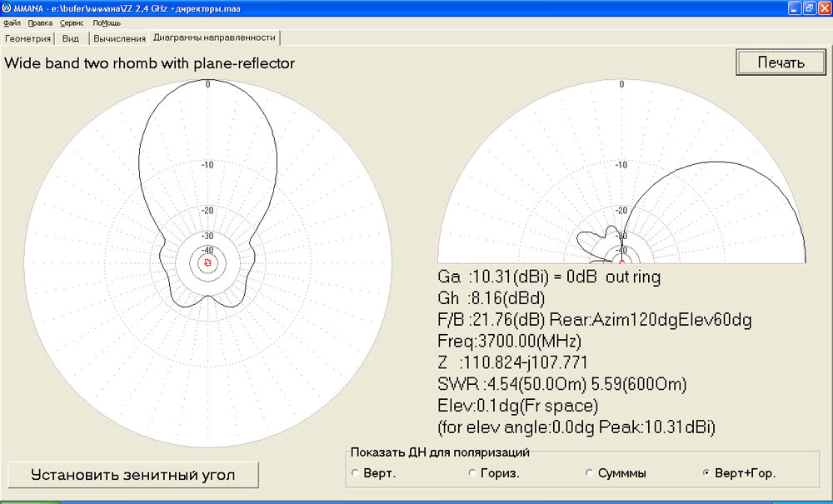Click the MMANA application icon in title bar
Viewport: 833px width, 504px height.
pyautogui.click(x=7, y=8)
